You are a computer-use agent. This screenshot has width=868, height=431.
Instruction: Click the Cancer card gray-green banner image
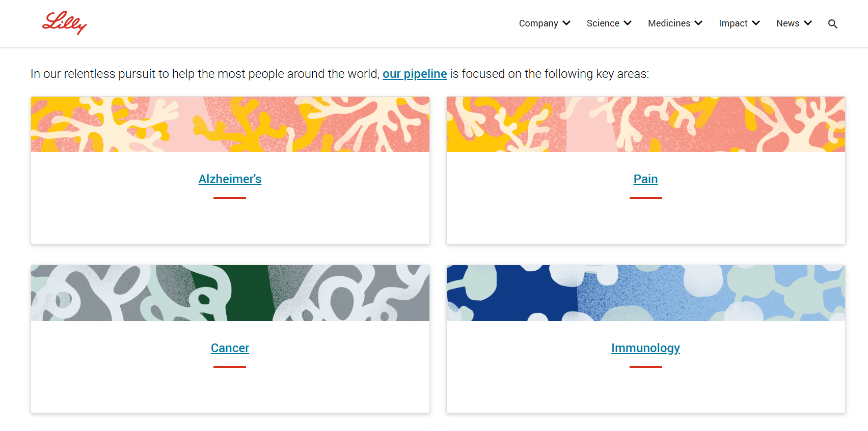230,293
